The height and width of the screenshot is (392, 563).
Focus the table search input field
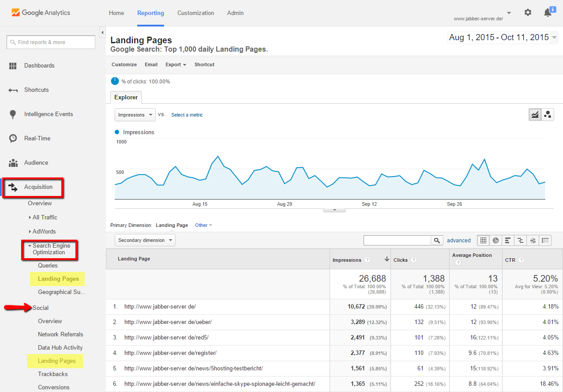[x=397, y=240]
